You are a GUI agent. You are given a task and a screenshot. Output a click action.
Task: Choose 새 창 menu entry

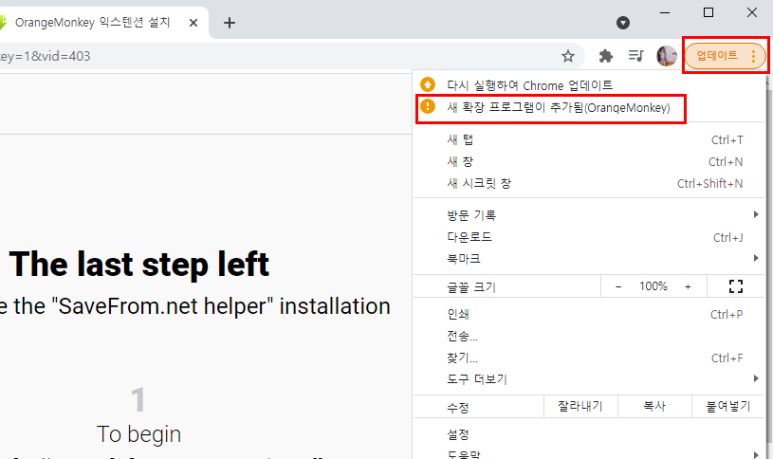point(589,162)
